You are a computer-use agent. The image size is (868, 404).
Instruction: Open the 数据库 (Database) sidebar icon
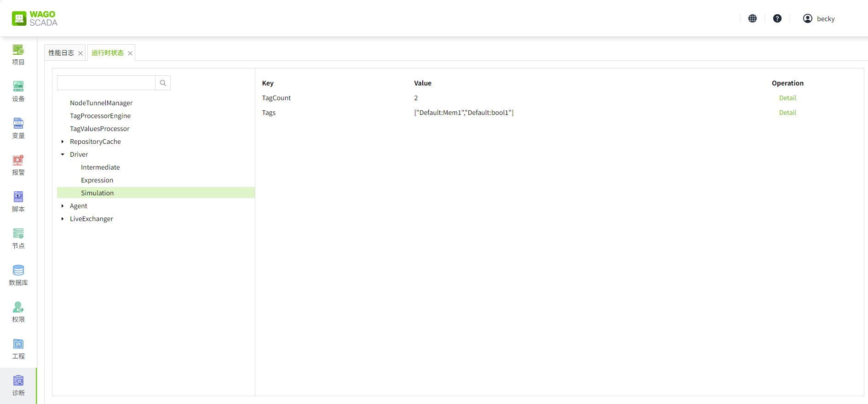tap(18, 275)
